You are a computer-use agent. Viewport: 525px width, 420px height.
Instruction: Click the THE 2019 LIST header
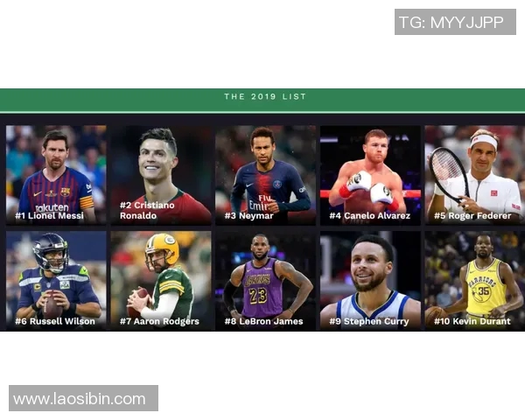pos(265,97)
